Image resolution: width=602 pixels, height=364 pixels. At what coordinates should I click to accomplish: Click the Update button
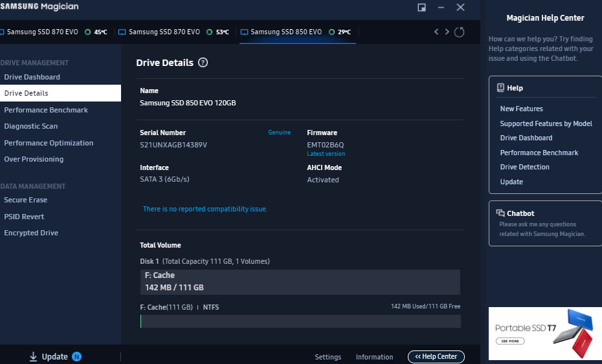pos(55,357)
